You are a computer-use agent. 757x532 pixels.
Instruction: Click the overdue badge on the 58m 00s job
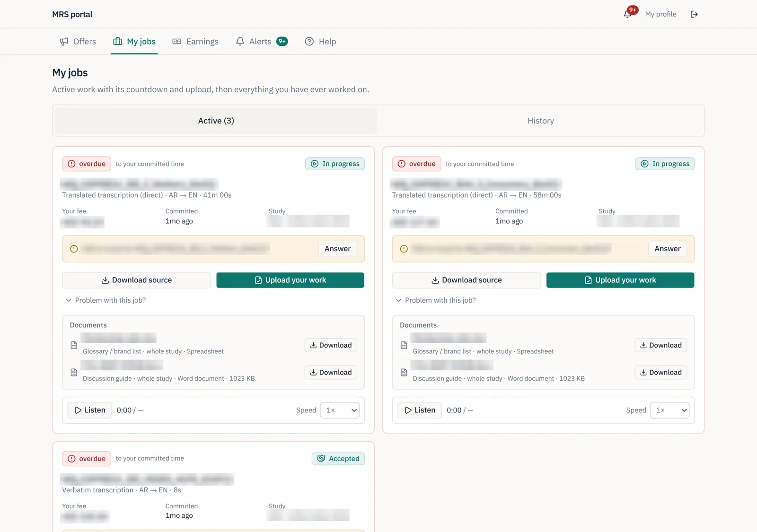pyautogui.click(x=416, y=164)
